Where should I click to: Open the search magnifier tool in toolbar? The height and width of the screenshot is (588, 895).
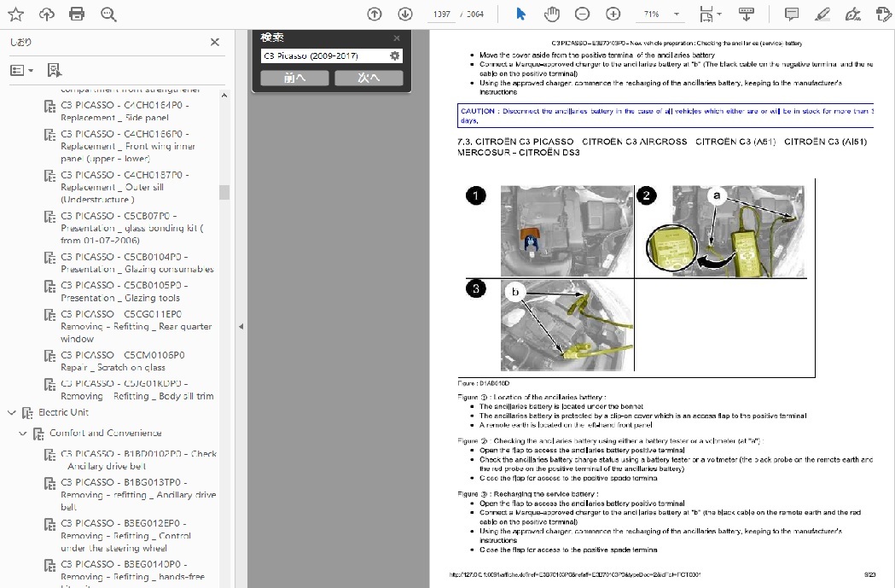[x=108, y=15]
